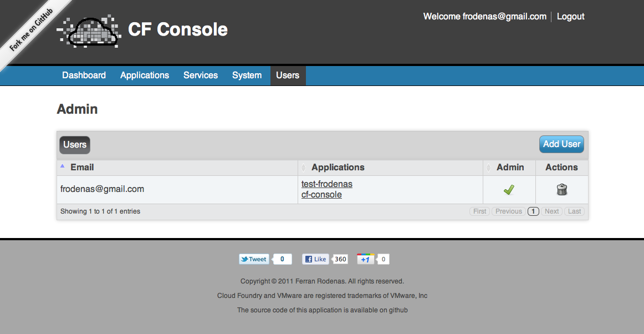Image resolution: width=644 pixels, height=334 pixels.
Task: Click the Previous pagination button
Action: pyautogui.click(x=508, y=211)
